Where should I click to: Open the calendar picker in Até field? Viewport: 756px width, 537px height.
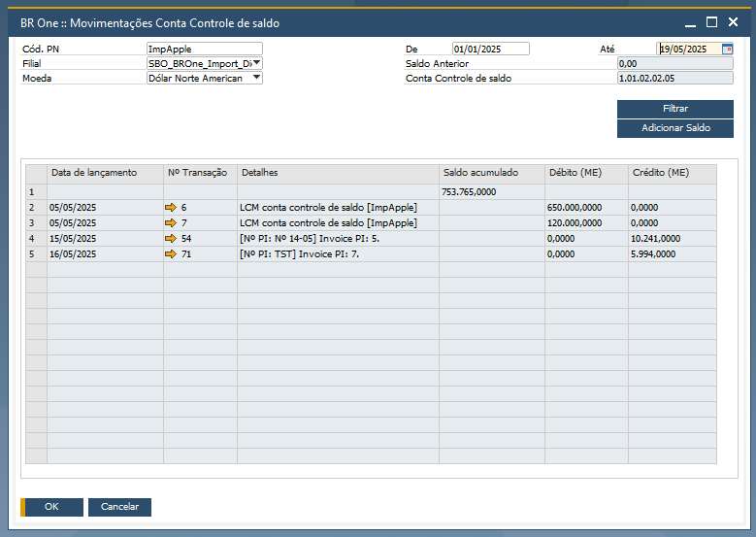pyautogui.click(x=727, y=49)
